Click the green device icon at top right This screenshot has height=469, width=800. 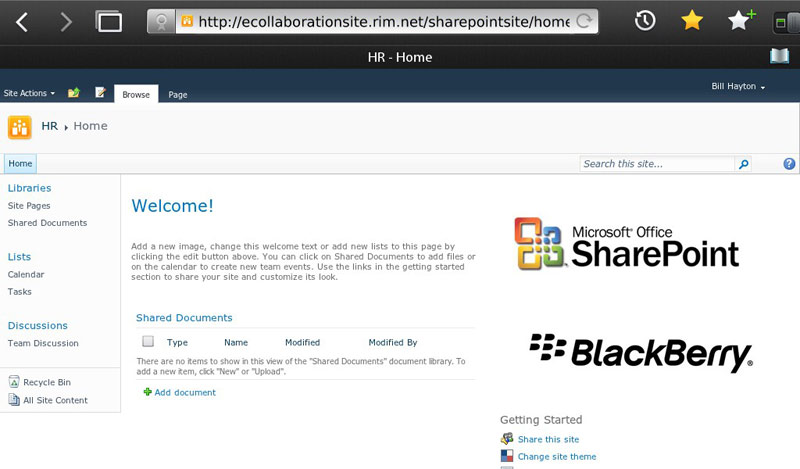point(786,22)
